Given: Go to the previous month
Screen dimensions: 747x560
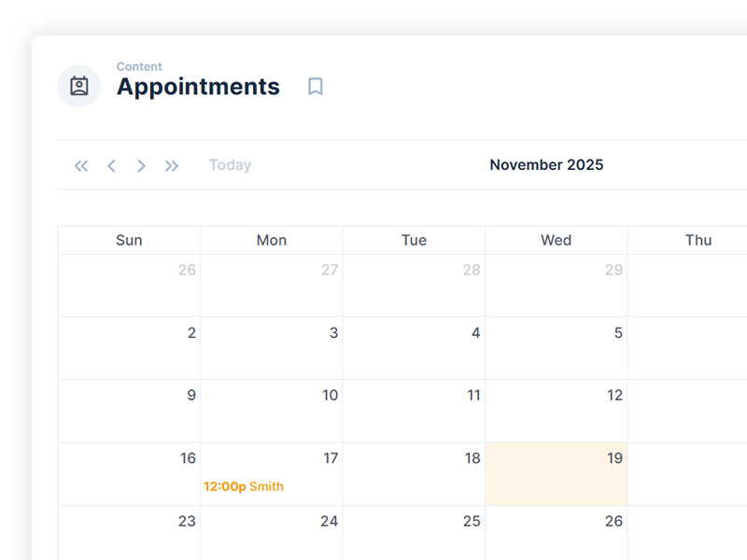Looking at the screenshot, I should [111, 165].
